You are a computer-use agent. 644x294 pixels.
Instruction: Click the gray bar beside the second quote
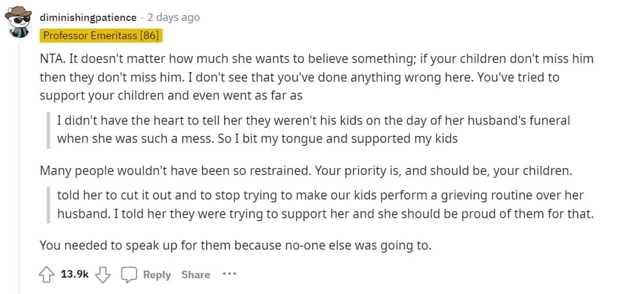pos(48,204)
